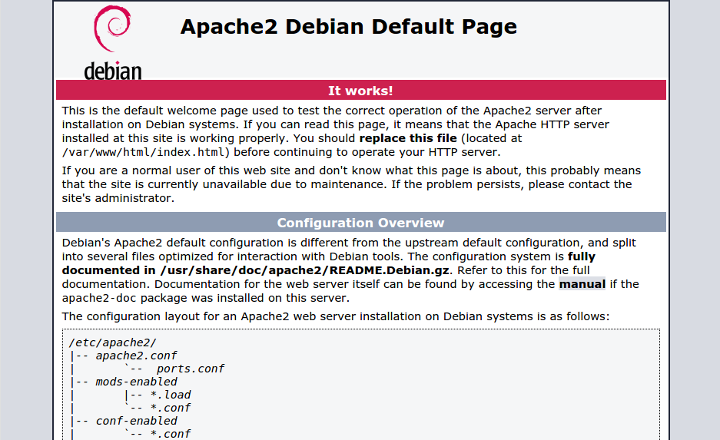The height and width of the screenshot is (440, 720).
Task: Click '*.conf' line under conf-enabled
Action: coord(170,434)
